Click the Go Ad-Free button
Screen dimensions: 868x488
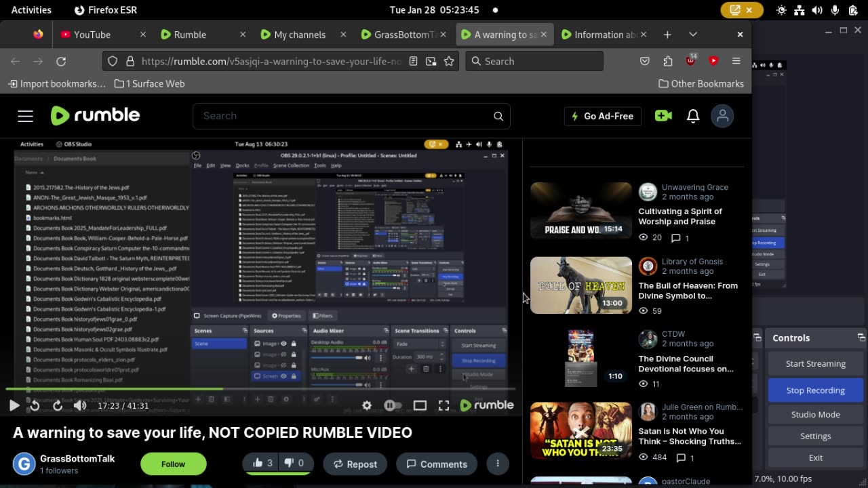602,116
